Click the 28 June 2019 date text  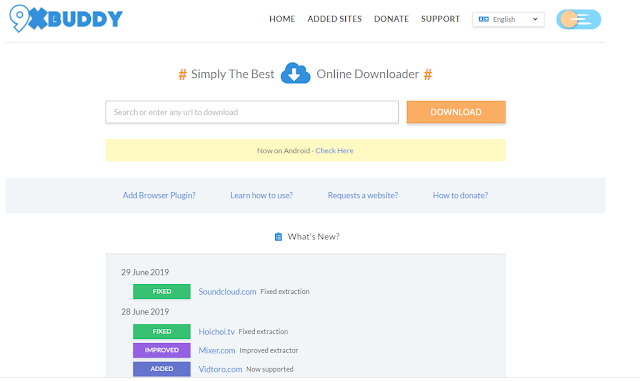pyautogui.click(x=145, y=312)
